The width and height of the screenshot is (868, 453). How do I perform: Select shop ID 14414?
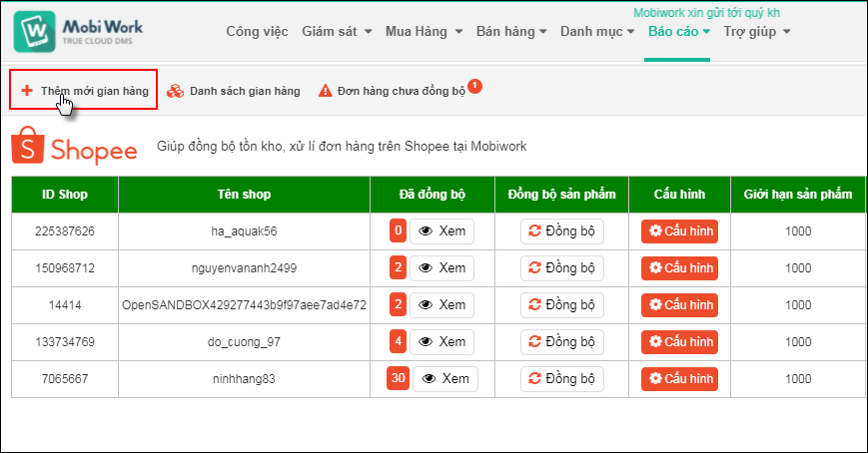(65, 304)
